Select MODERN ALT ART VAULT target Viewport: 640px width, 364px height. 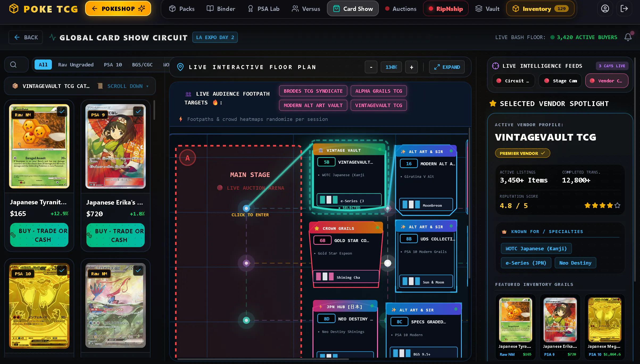tap(313, 105)
